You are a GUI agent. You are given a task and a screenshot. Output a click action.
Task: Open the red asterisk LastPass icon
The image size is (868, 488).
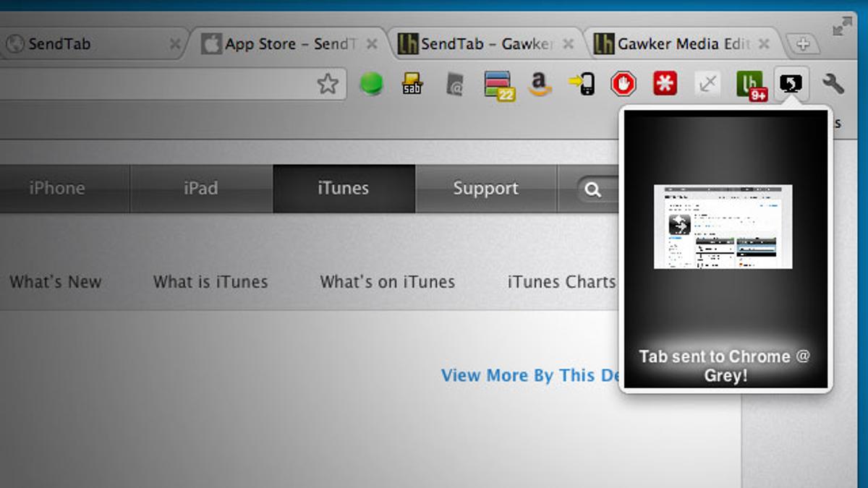[665, 84]
